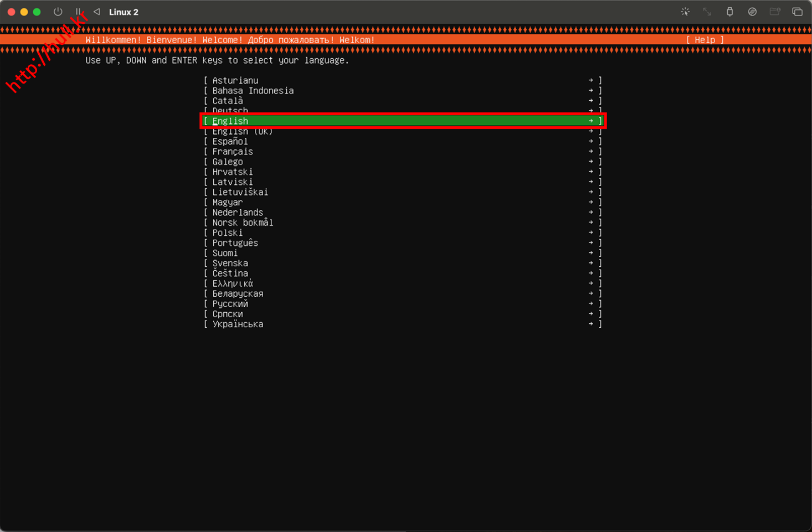Click the resize arrows icon in toolbar
This screenshot has height=532, width=812.
(x=707, y=12)
